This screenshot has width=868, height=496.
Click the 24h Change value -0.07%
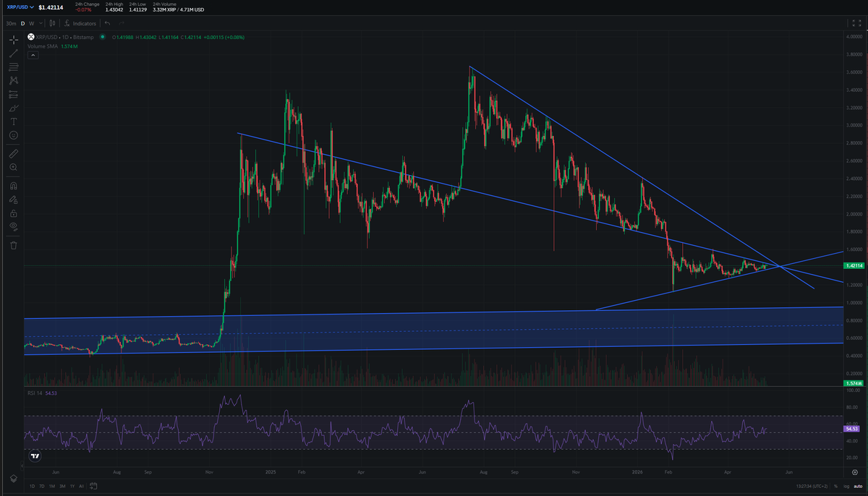82,9
